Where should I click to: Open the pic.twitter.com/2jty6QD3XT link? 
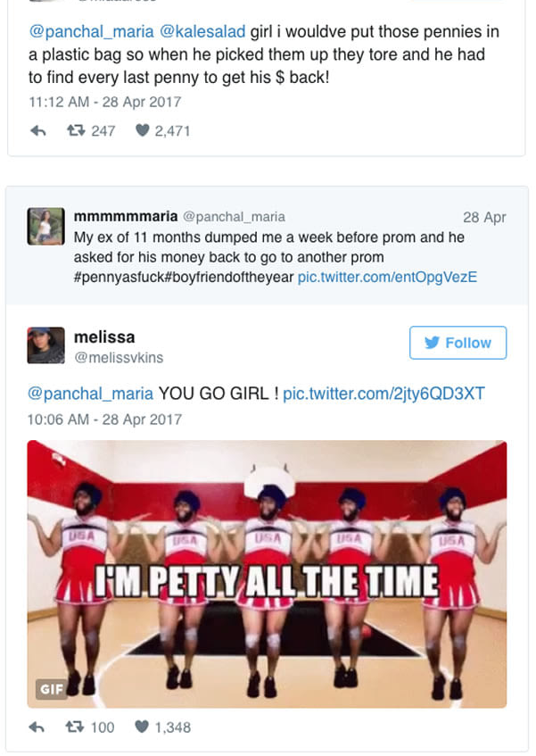coord(383,394)
